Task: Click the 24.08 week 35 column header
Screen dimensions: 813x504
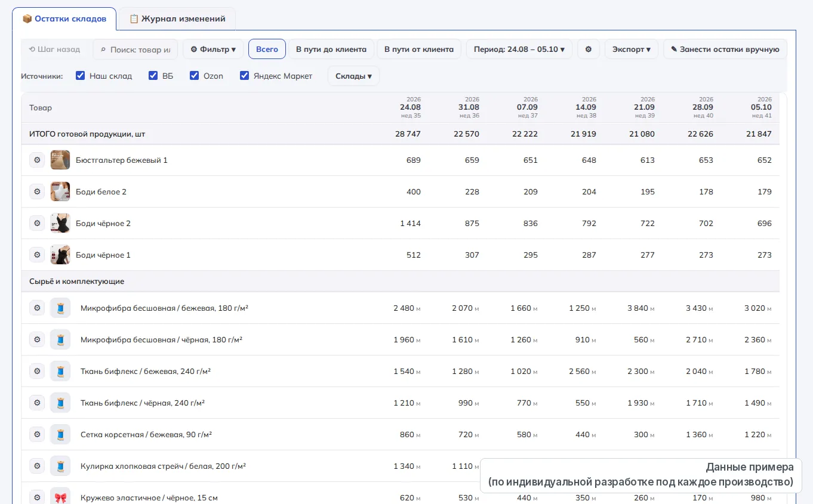Action: [x=410, y=107]
